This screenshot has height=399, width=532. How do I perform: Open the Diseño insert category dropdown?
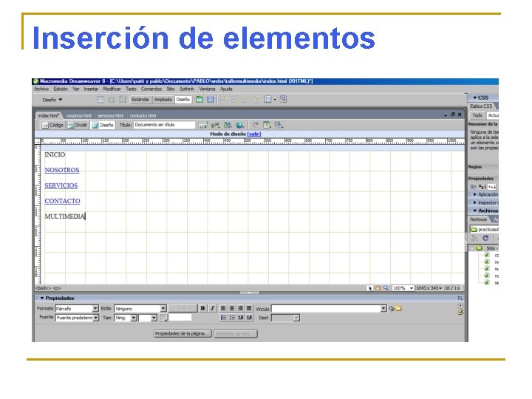tap(52, 100)
